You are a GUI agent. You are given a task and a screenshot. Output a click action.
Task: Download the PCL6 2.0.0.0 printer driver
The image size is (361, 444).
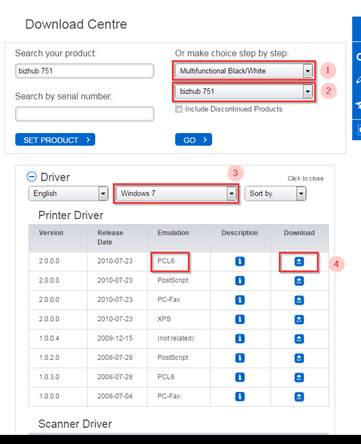click(x=299, y=261)
